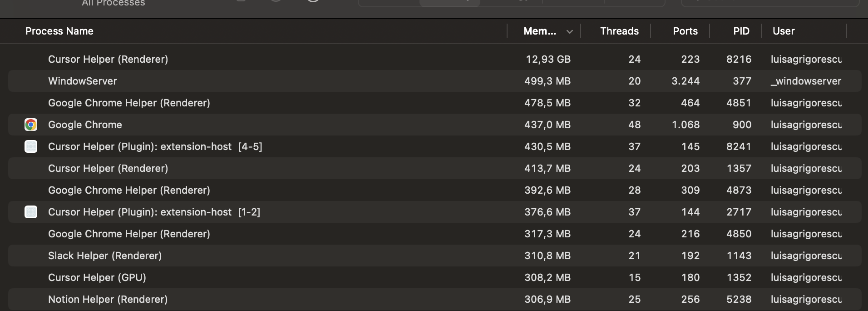The height and width of the screenshot is (311, 868).
Task: Select Chrome Helper (Renderer) with PID 4873
Action: (x=129, y=190)
